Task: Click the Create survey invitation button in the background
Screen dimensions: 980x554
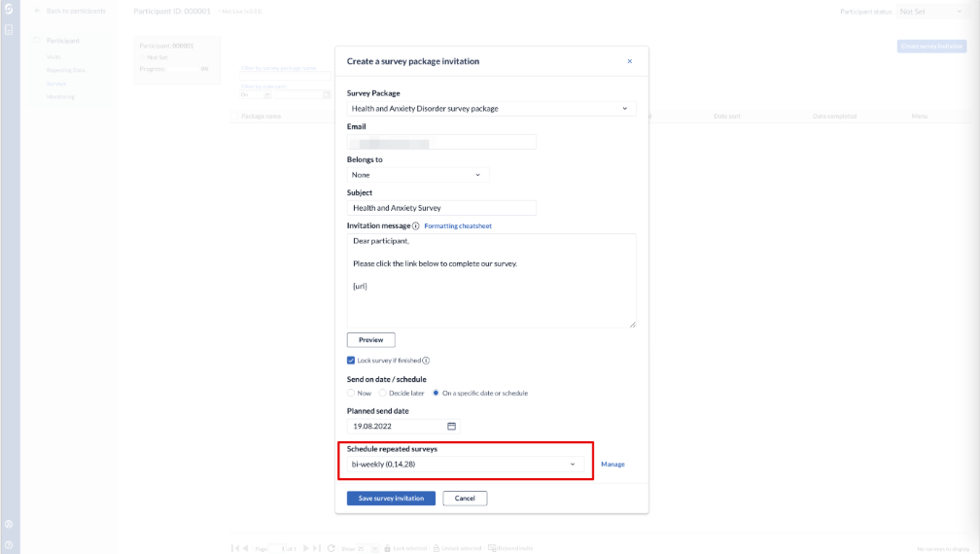Action: [x=931, y=47]
